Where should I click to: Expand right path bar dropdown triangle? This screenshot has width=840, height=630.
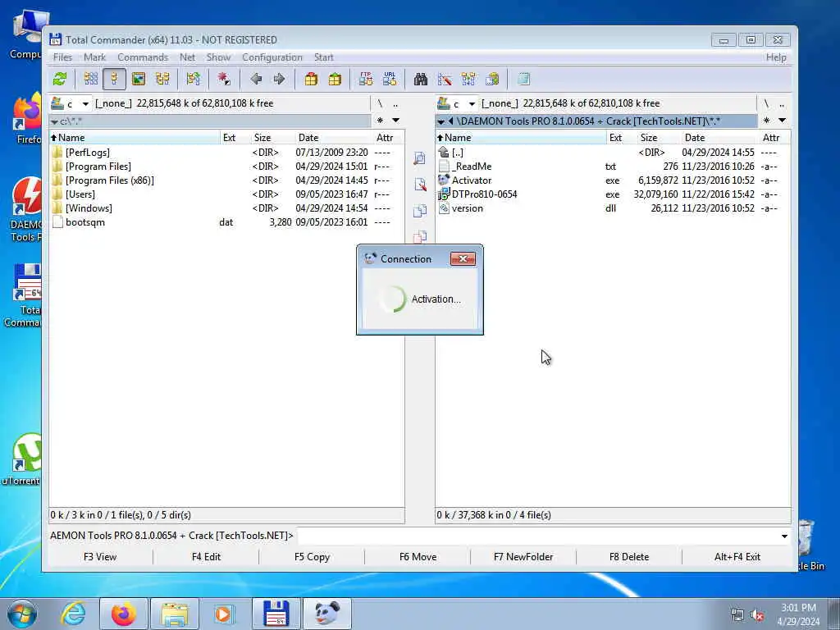441,122
